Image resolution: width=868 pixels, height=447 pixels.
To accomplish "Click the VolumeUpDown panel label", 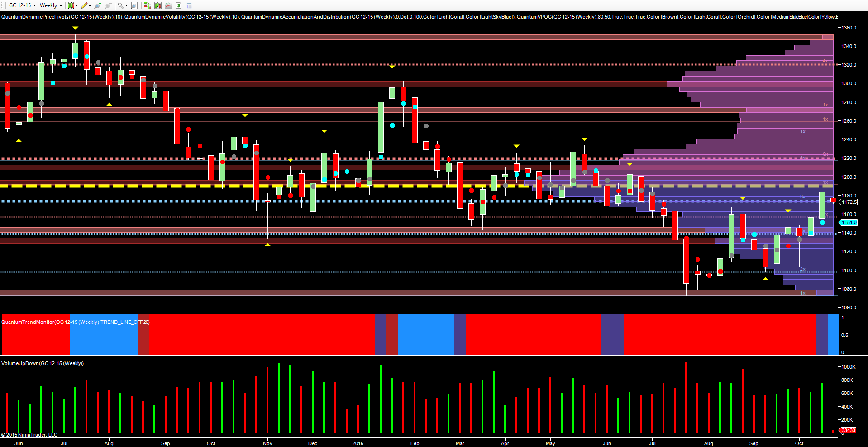I will (x=43, y=363).
